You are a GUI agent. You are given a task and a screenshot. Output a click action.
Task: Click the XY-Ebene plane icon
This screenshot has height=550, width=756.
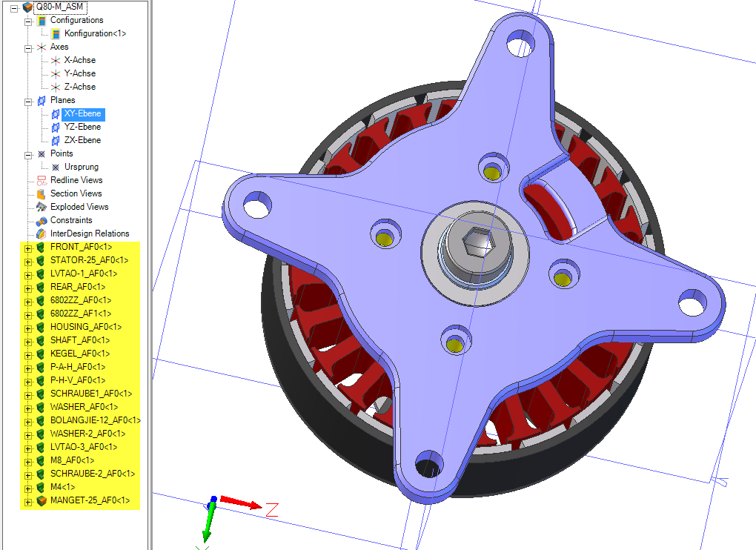click(x=56, y=114)
